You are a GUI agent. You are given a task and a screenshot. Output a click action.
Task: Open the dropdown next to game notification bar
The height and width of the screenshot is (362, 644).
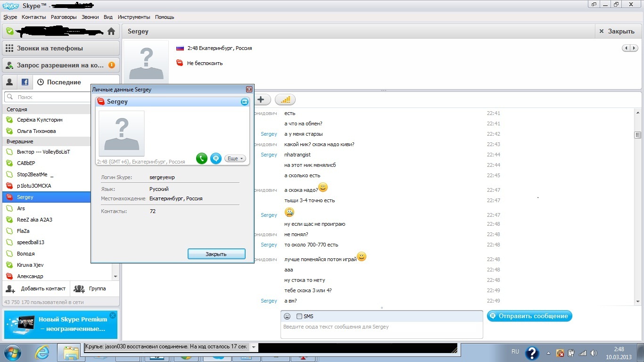click(x=254, y=347)
